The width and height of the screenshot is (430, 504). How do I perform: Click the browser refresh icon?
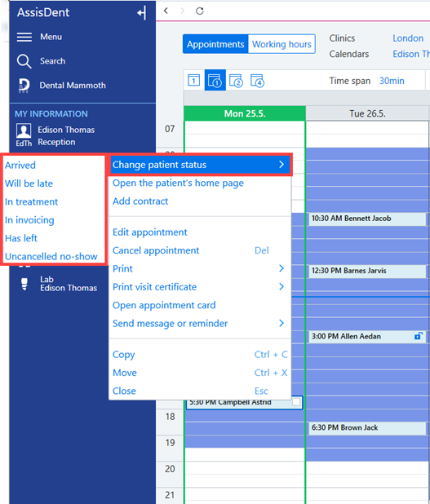click(x=200, y=11)
